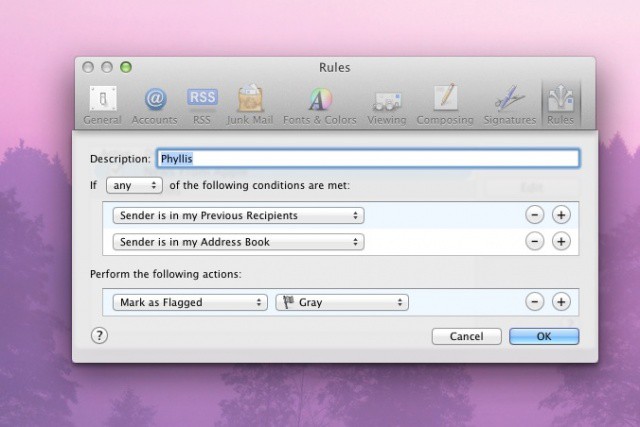The width and height of the screenshot is (640, 427).
Task: Click the green zoom window button
Action: click(x=126, y=67)
